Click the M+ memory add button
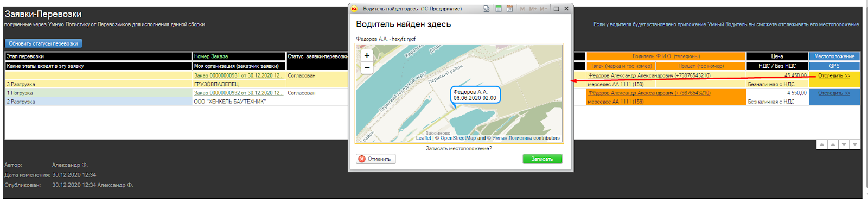Screen dimensions: 868x202 [x=533, y=9]
